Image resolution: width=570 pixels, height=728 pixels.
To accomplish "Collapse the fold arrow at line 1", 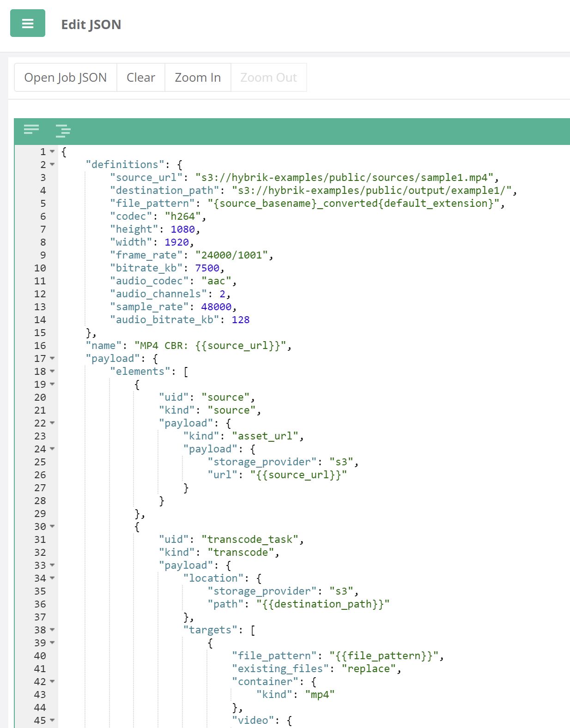I will pyautogui.click(x=52, y=152).
